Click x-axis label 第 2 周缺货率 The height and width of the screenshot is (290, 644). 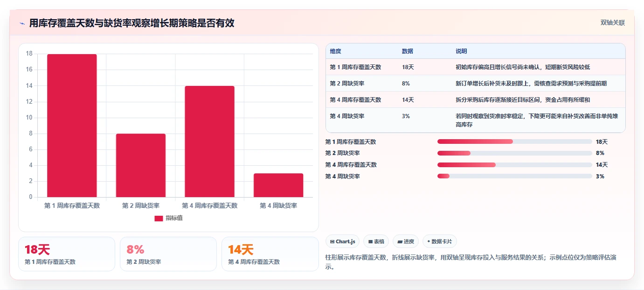(x=141, y=205)
